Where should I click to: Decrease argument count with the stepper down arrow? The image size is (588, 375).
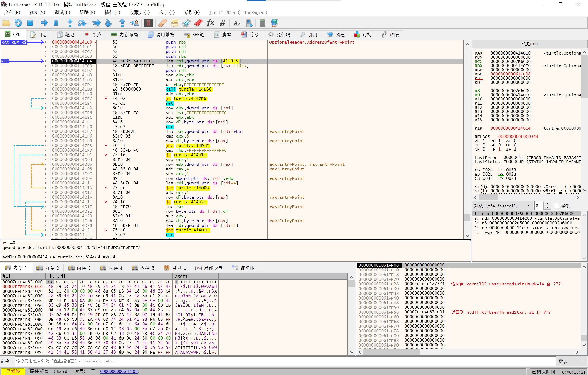coord(547,207)
